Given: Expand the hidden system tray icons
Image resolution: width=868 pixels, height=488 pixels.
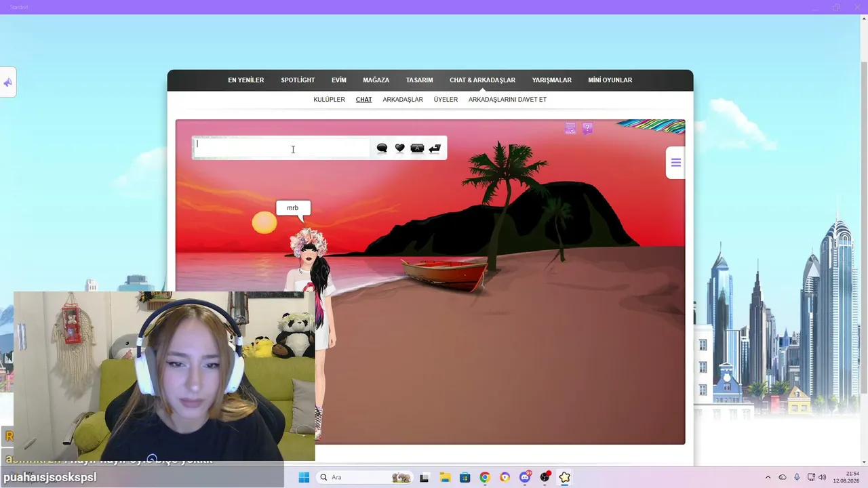Looking at the screenshot, I should [x=768, y=477].
